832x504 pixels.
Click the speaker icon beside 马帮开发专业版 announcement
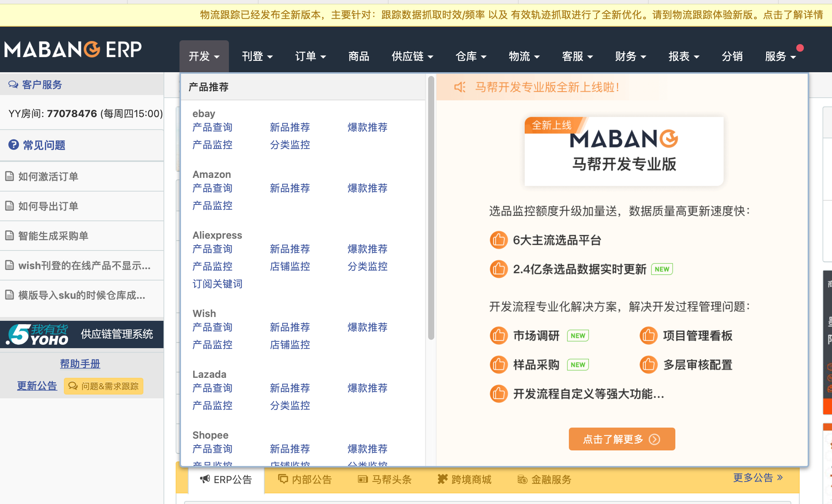[x=460, y=87]
